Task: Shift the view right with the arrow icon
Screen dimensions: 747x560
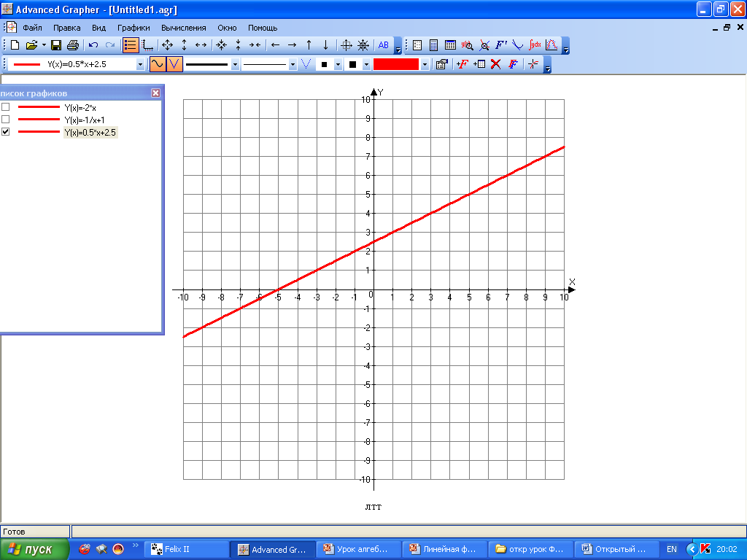Action: click(x=292, y=45)
